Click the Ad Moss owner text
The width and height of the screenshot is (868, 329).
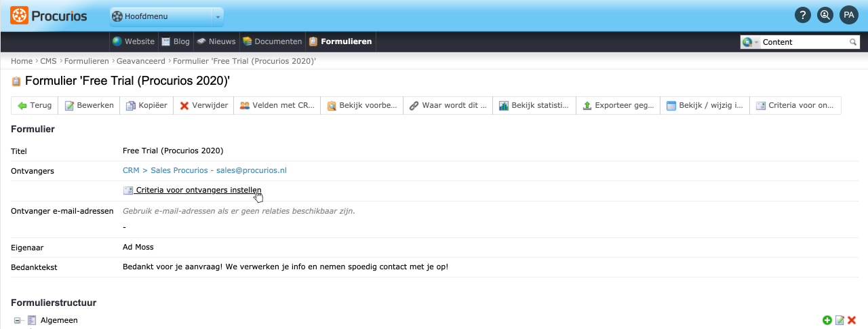[x=137, y=248]
